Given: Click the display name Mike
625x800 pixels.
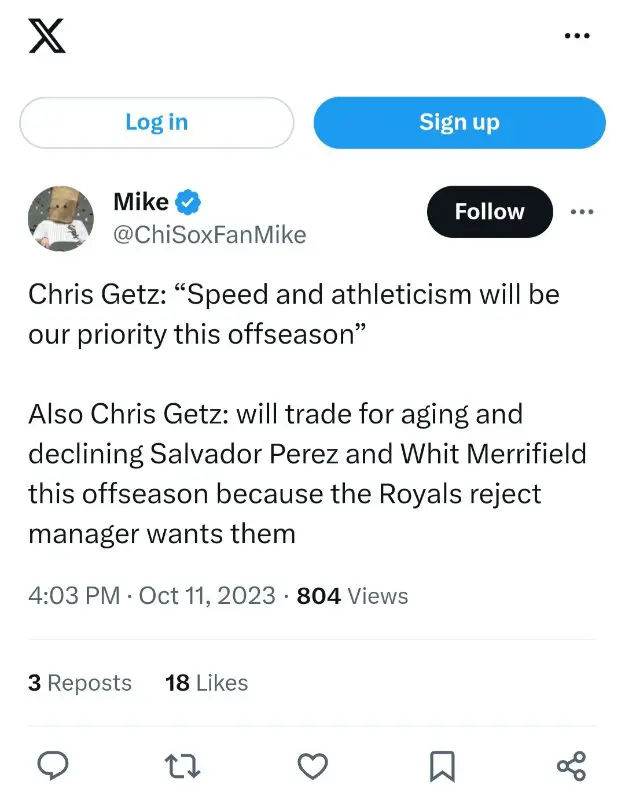Looking at the screenshot, I should pos(141,202).
